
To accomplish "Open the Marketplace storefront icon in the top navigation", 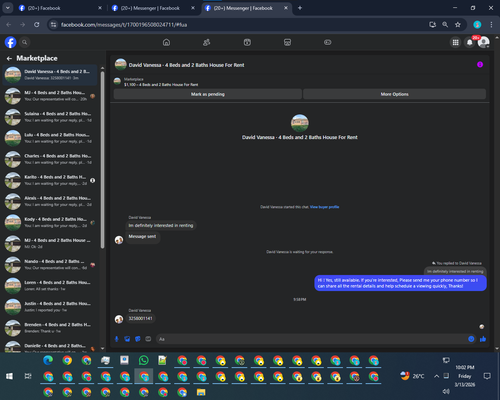I will pyautogui.click(x=287, y=42).
